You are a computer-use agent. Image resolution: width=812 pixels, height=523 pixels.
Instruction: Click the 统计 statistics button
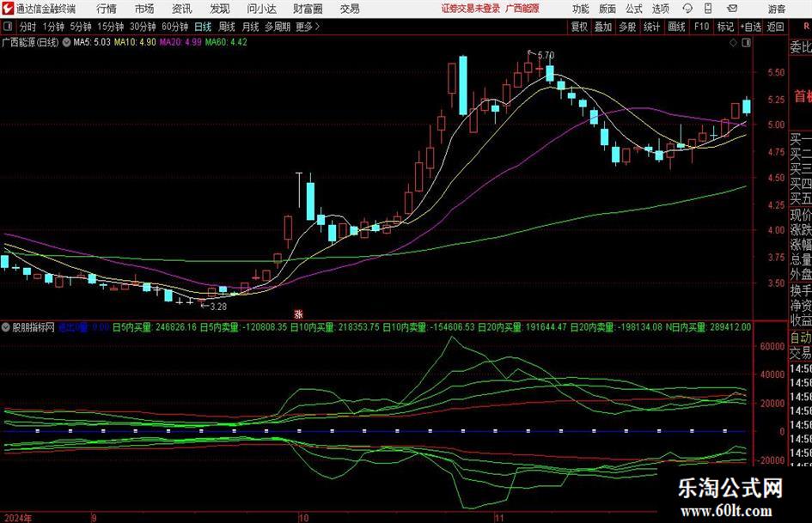651,27
